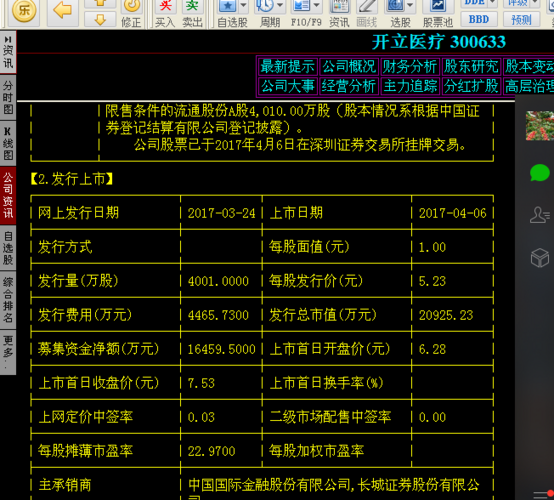Expand the 自选股 dropdown arrow

[x=243, y=6]
